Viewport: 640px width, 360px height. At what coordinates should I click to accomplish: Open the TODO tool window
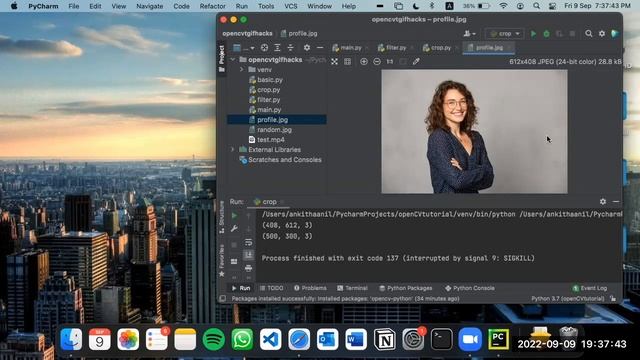pos(271,288)
